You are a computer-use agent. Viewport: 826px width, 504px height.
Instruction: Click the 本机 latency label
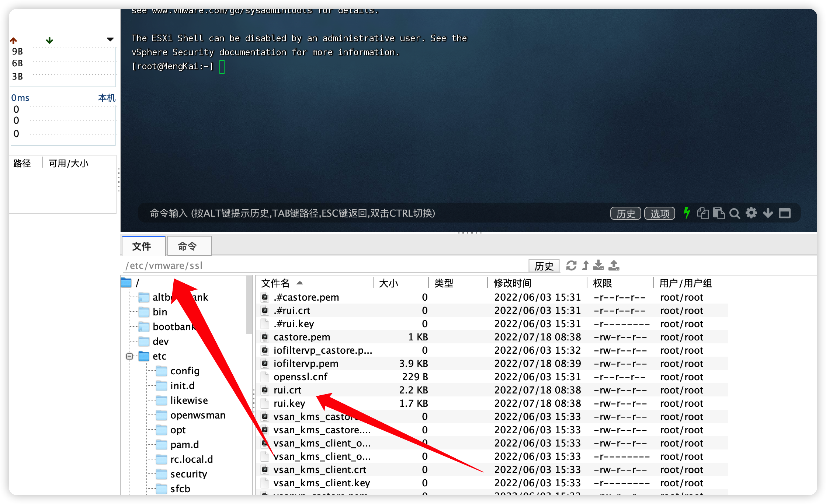point(107,98)
